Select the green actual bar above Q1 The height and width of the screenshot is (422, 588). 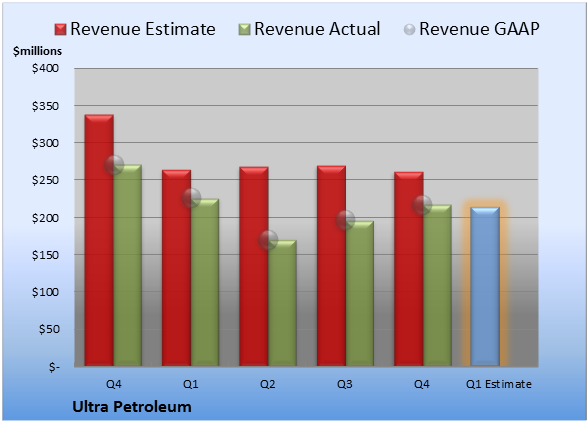205,282
